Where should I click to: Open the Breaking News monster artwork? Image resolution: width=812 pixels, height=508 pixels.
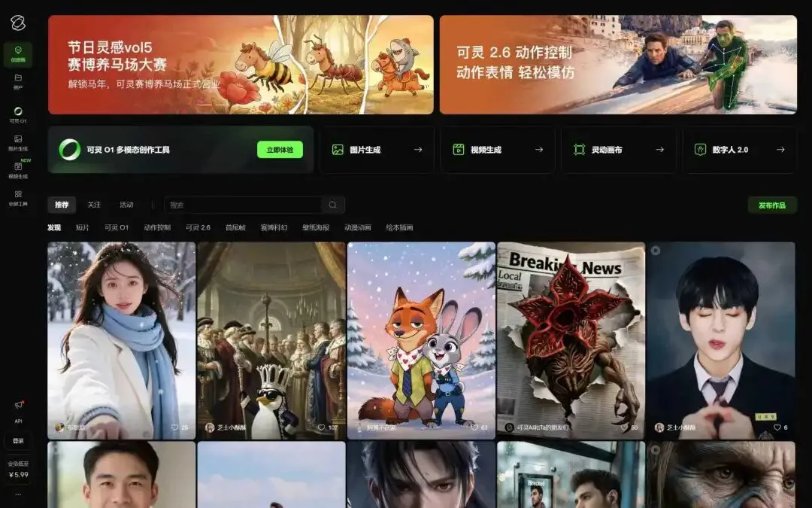571,340
